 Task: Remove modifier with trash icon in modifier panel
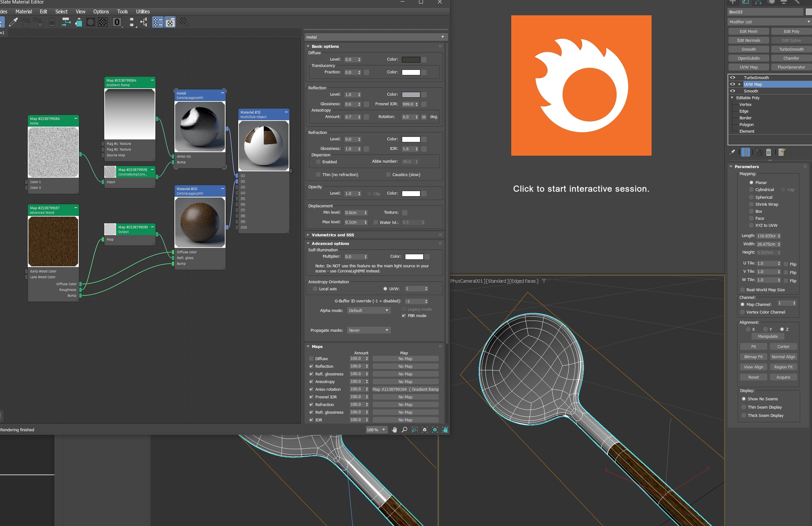click(x=769, y=152)
